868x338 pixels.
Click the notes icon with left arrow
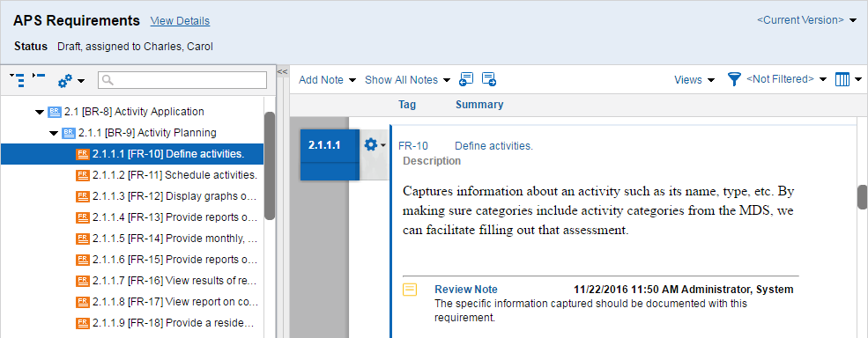466,80
